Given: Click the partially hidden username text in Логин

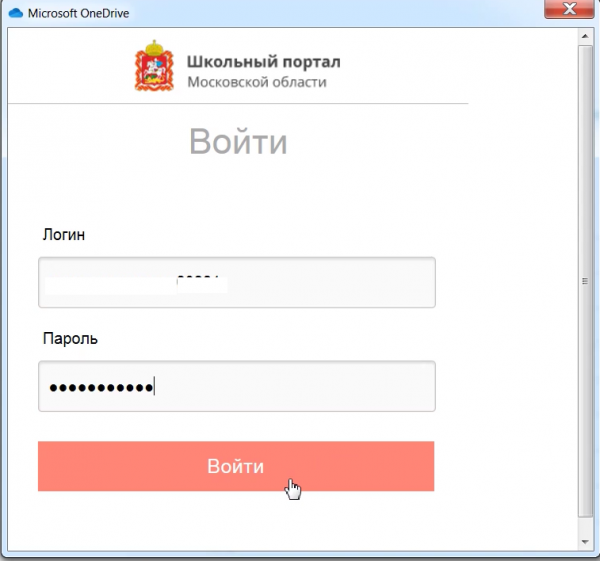Looking at the screenshot, I should (x=198, y=282).
